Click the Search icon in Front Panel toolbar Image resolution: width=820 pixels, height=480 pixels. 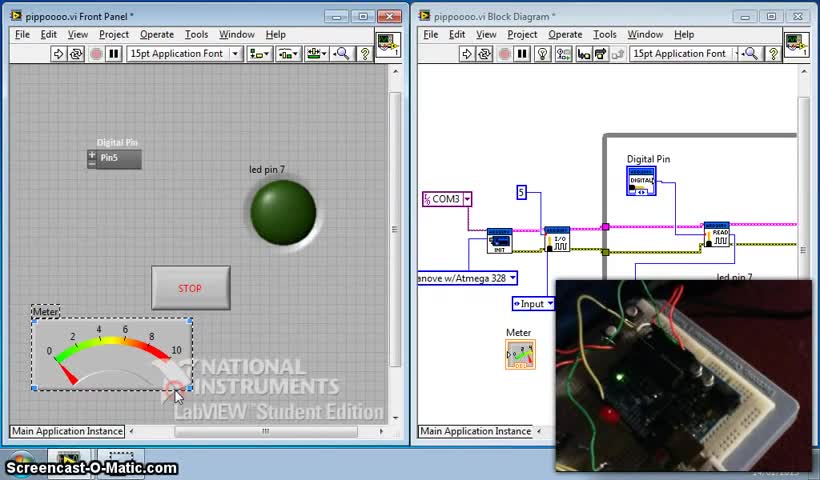(x=342, y=54)
